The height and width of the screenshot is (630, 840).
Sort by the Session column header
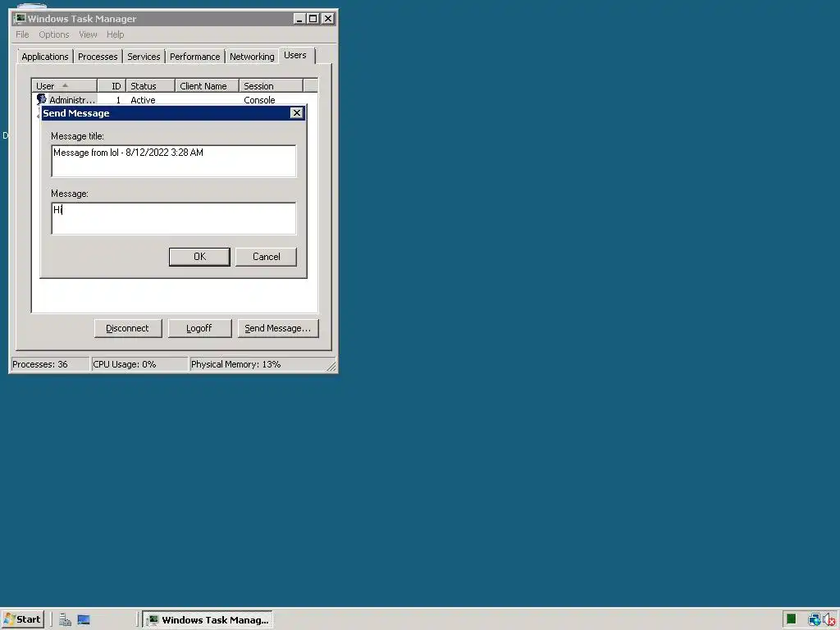pyautogui.click(x=271, y=85)
